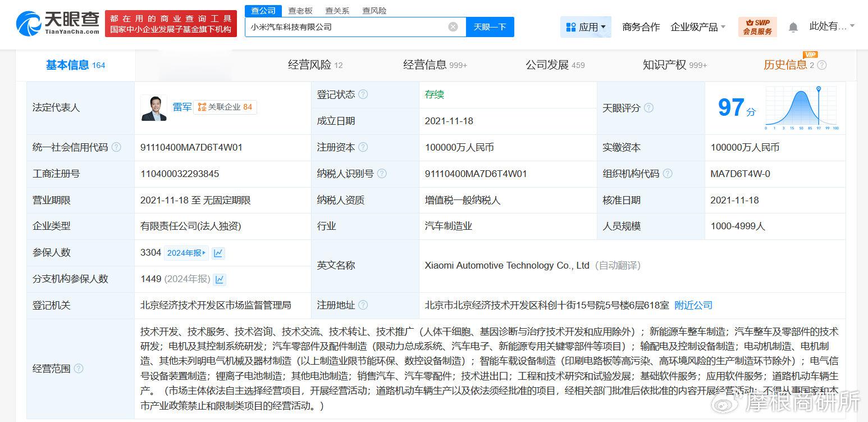Click 营业期限 value 2021-11-18 至 无固定期限
Screen dimensions: 868x422
click(195, 200)
